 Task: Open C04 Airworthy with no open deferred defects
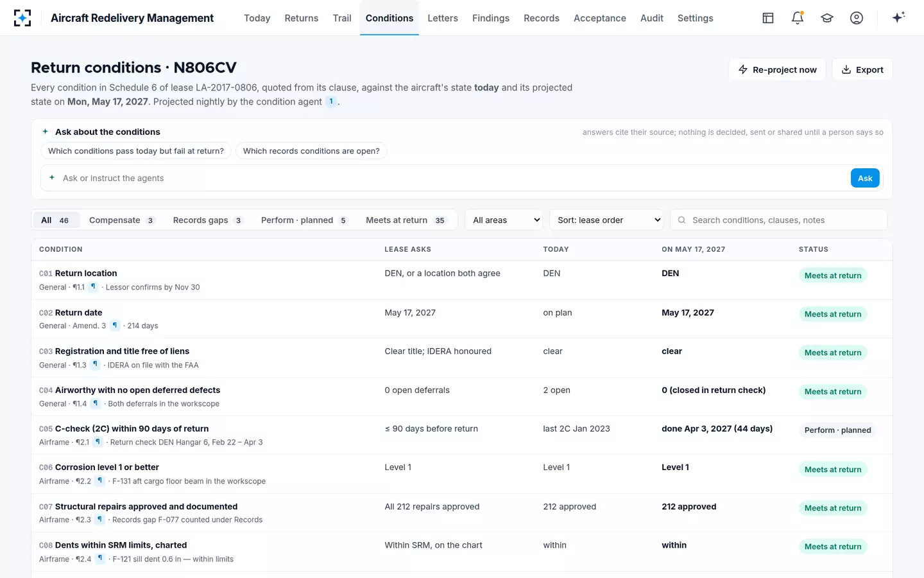coord(461,396)
